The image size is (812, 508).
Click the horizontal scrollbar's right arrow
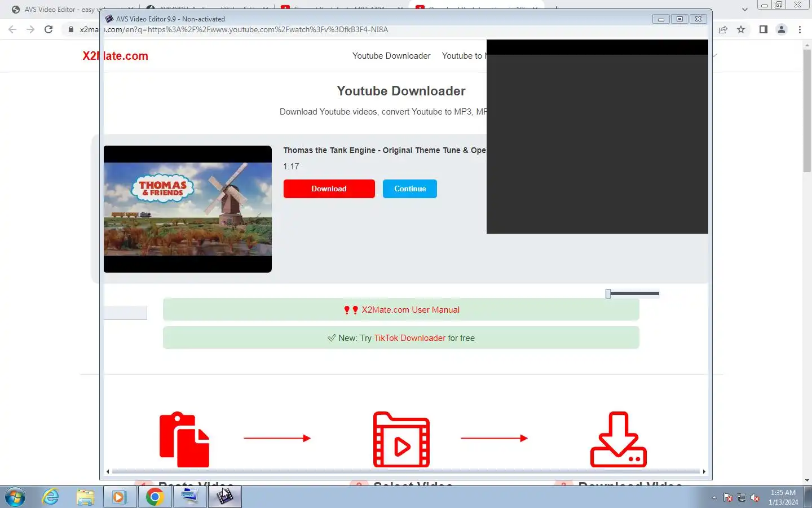coord(704,471)
